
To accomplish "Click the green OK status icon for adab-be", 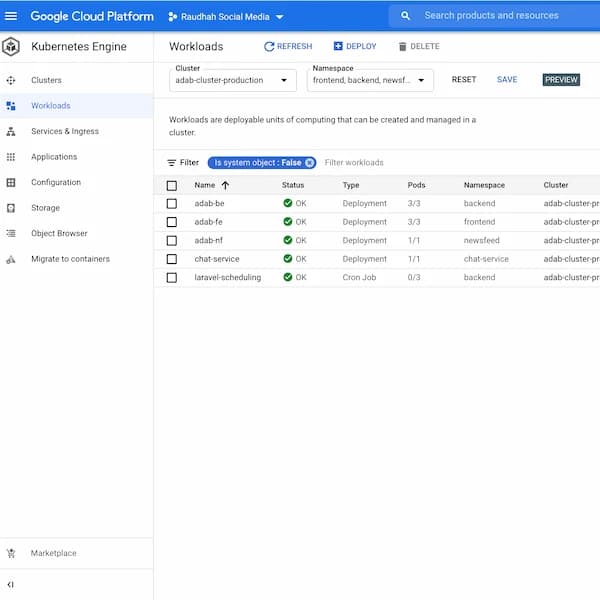I will (x=288, y=203).
